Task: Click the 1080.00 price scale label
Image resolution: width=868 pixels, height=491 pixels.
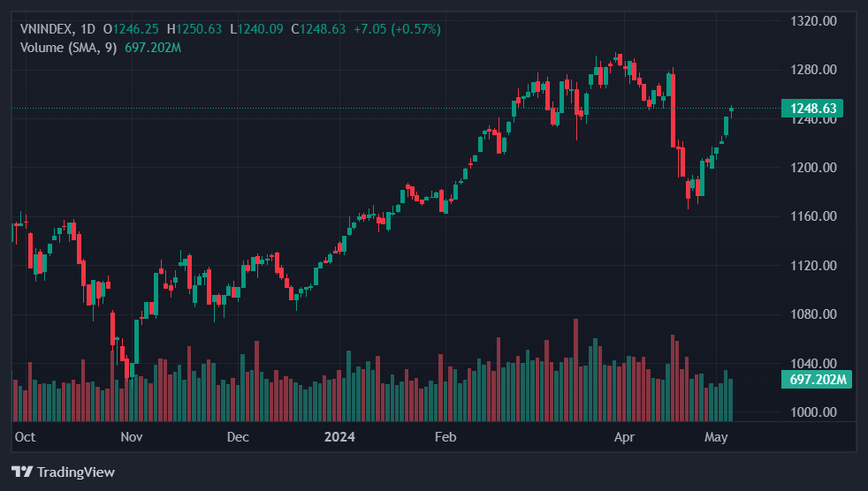Action: (812, 314)
